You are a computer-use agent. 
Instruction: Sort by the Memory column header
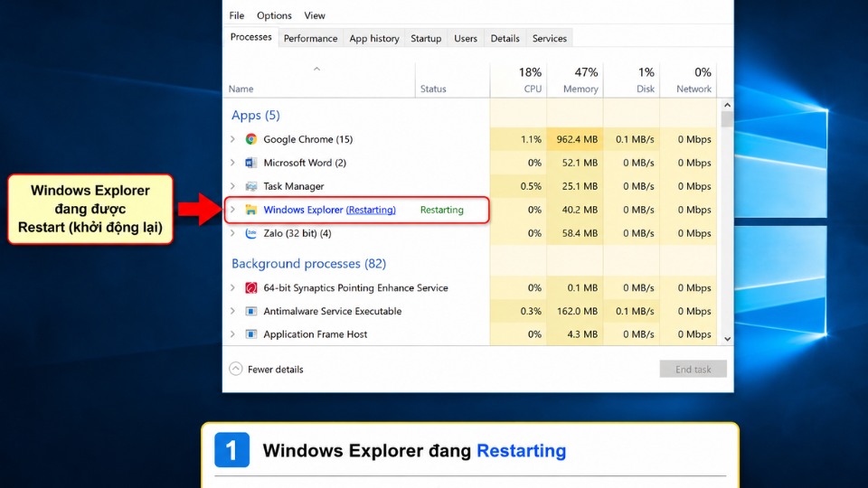[580, 89]
